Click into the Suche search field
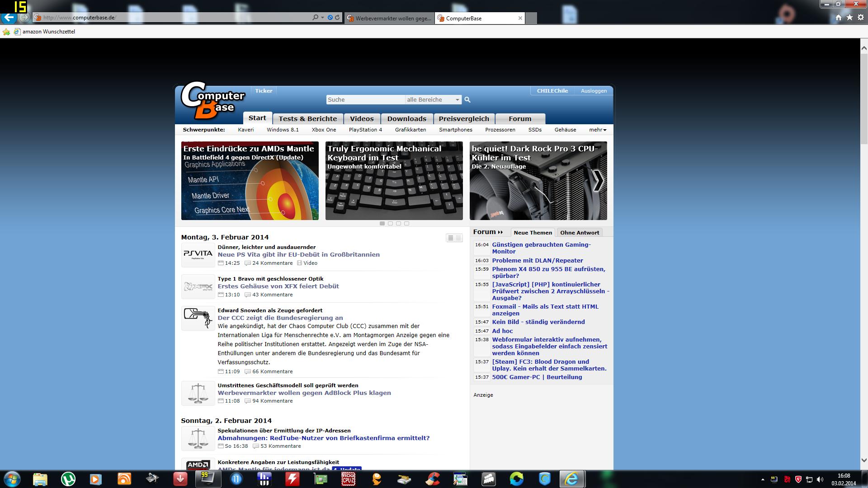 (365, 99)
